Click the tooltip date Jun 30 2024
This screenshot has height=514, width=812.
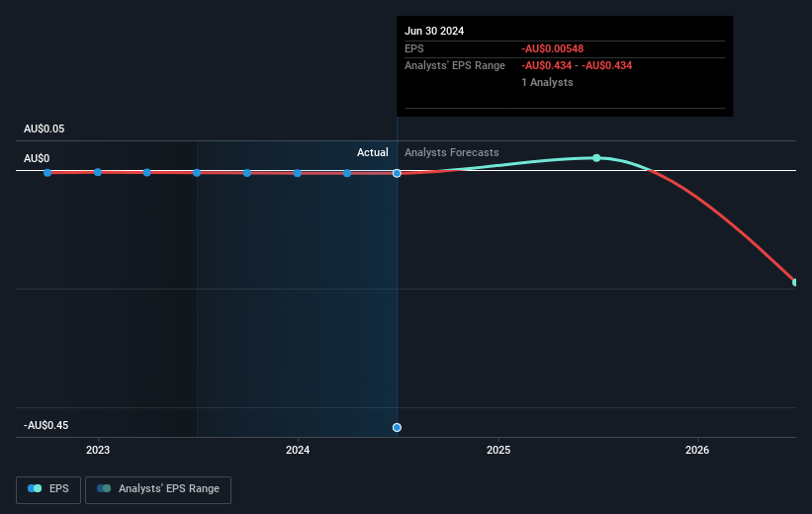(x=434, y=31)
